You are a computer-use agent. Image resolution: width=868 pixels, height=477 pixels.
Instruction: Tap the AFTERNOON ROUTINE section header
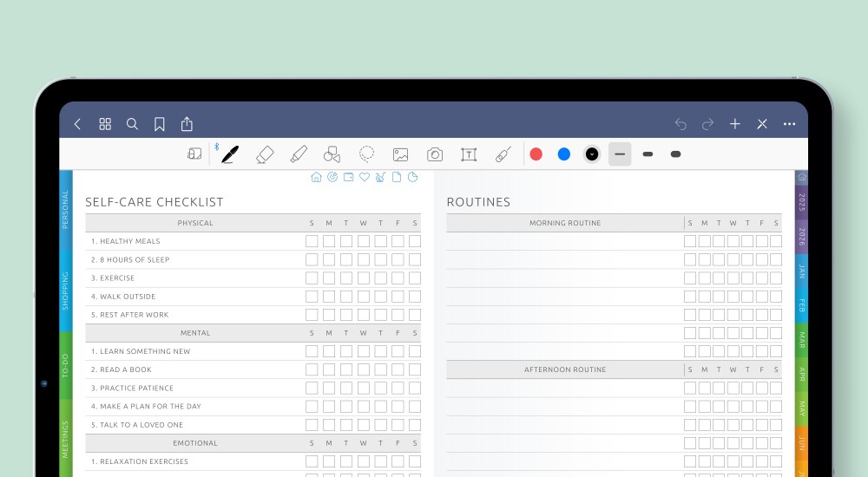pyautogui.click(x=565, y=369)
